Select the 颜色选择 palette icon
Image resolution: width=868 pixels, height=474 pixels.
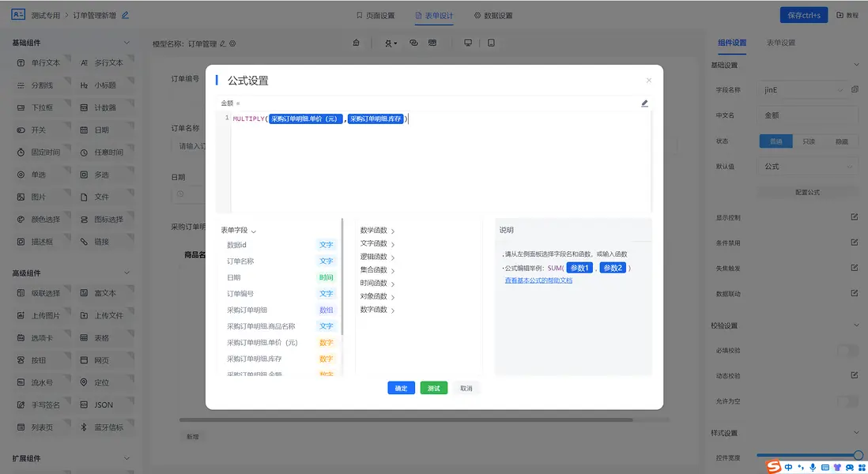(21, 220)
